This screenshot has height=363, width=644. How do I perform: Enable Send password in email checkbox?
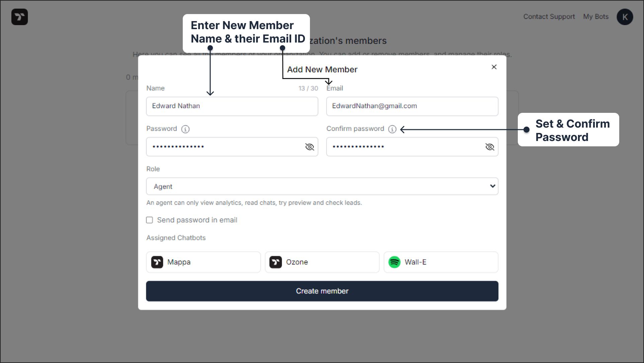tap(150, 220)
